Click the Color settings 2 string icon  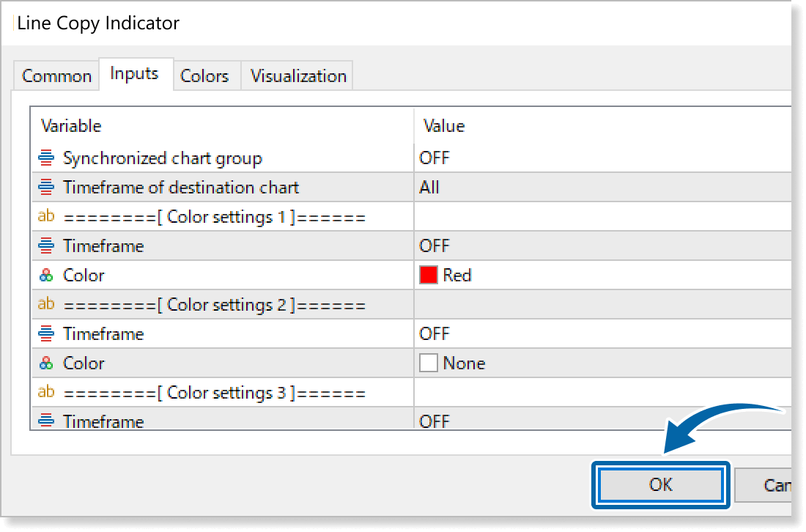pyautogui.click(x=46, y=304)
